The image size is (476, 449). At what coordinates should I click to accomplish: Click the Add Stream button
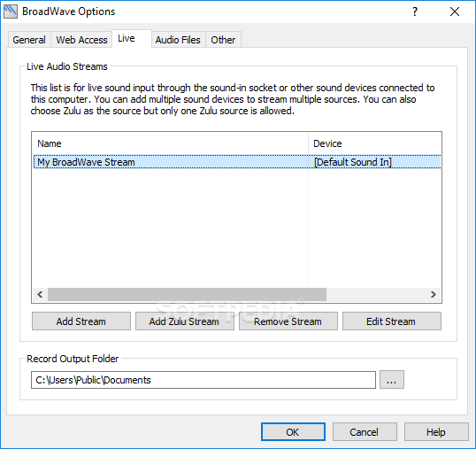pyautogui.click(x=81, y=321)
